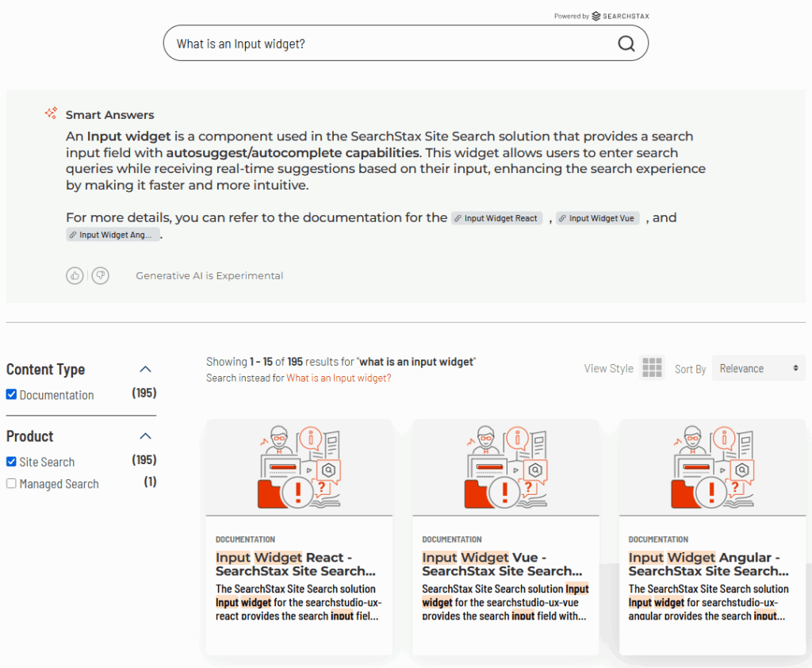Open the Input Widget React result title
The width and height of the screenshot is (812, 668).
[295, 564]
